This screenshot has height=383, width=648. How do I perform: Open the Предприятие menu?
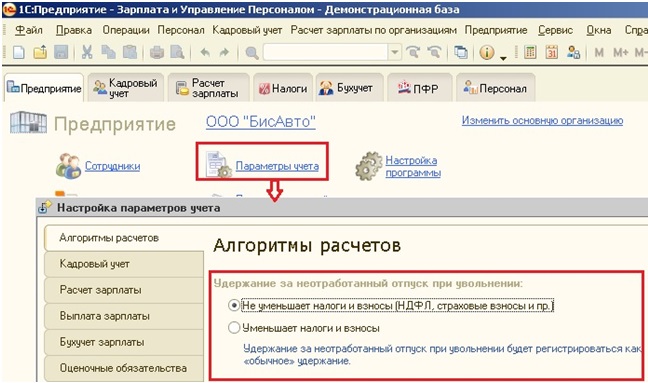496,30
